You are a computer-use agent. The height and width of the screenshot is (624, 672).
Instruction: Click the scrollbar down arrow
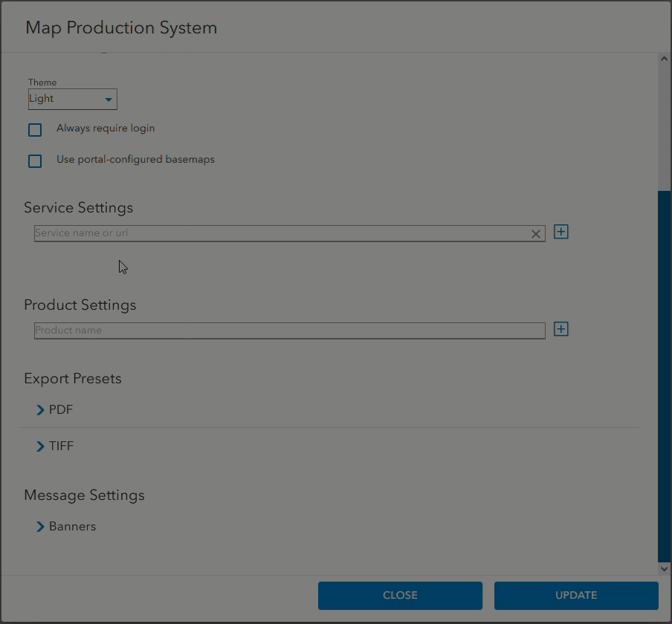coord(664,568)
